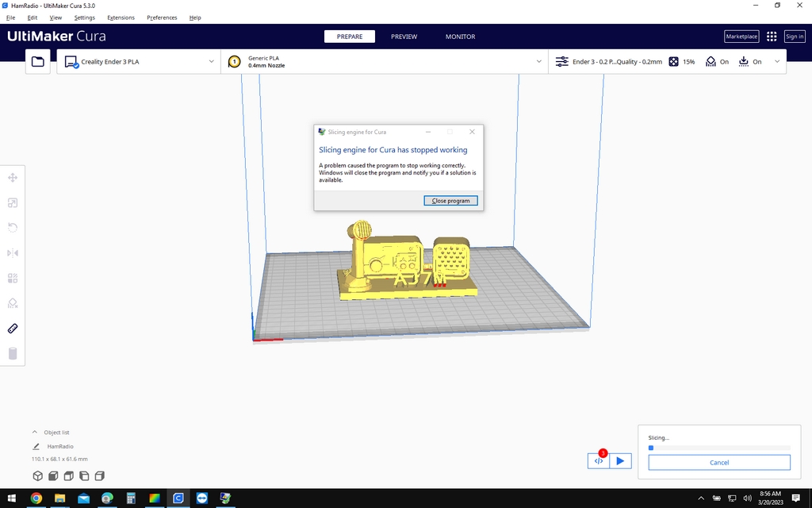Select the Scale tool in left toolbar

tap(13, 202)
